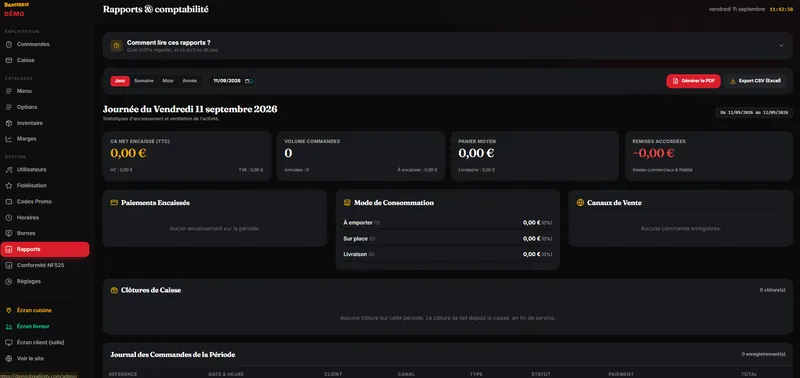Click the À encaisser : 0,00 € text

coord(417,170)
